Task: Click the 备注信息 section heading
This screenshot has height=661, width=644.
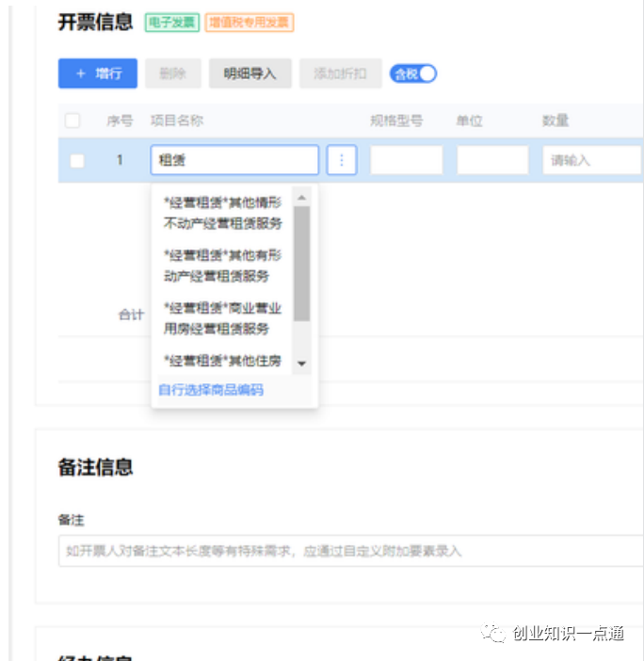Action: coord(95,467)
